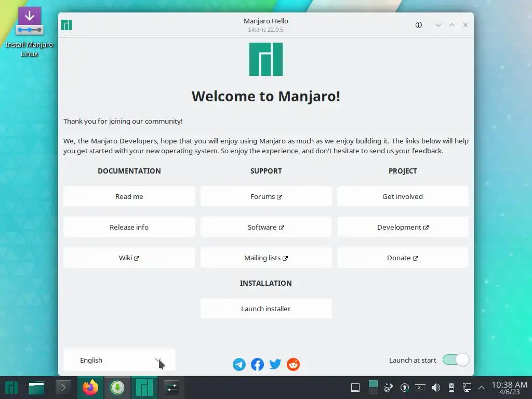Toggle the Launch at start switch
Viewport: 532px width, 399px height.
(456, 360)
